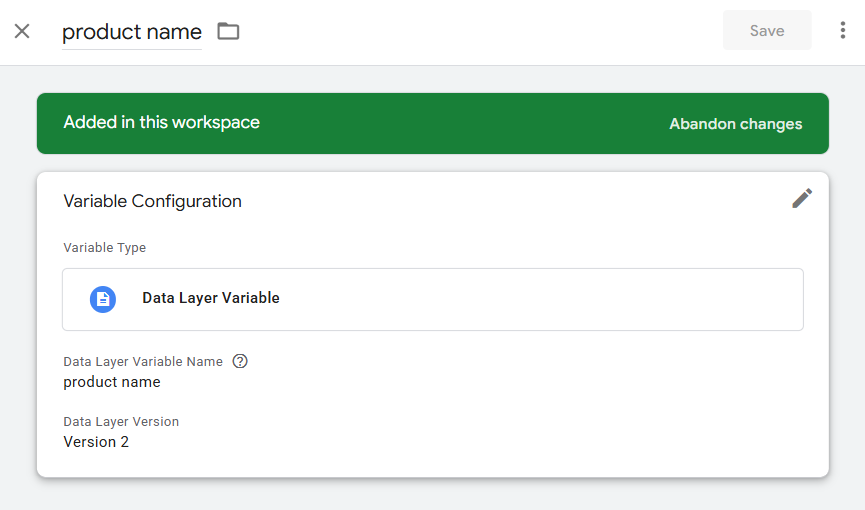Show help for Data Layer Variable Name
The width and height of the screenshot is (865, 510).
point(240,362)
